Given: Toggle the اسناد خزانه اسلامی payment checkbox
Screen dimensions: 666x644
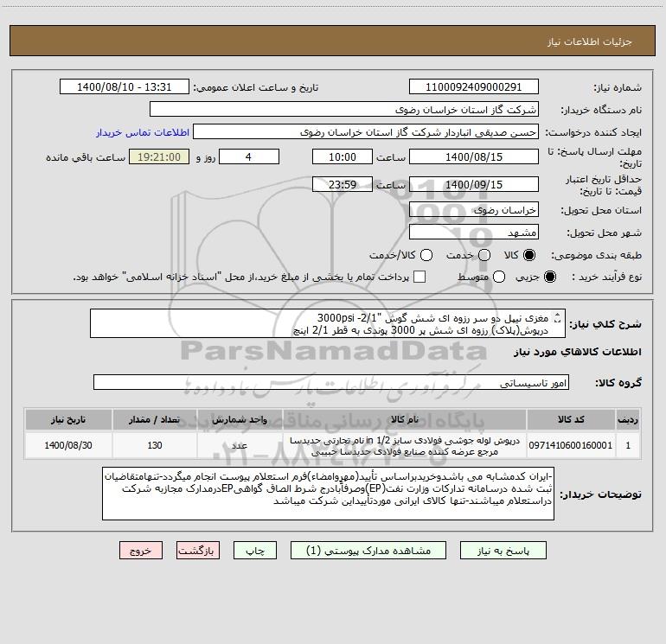Looking at the screenshot, I should 419,277.
